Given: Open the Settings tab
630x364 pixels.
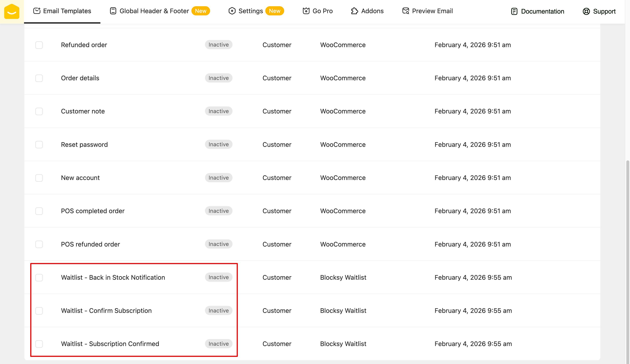Looking at the screenshot, I should pos(250,11).
